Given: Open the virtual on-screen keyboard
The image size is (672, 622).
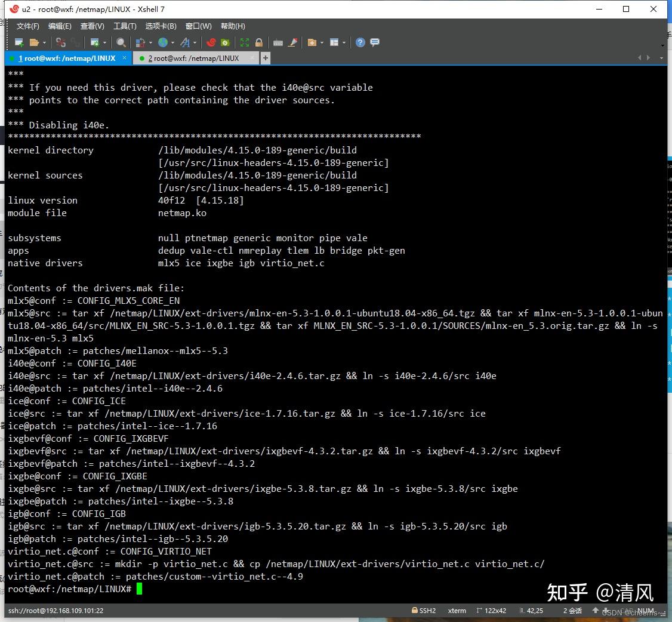Looking at the screenshot, I should pyautogui.click(x=278, y=42).
